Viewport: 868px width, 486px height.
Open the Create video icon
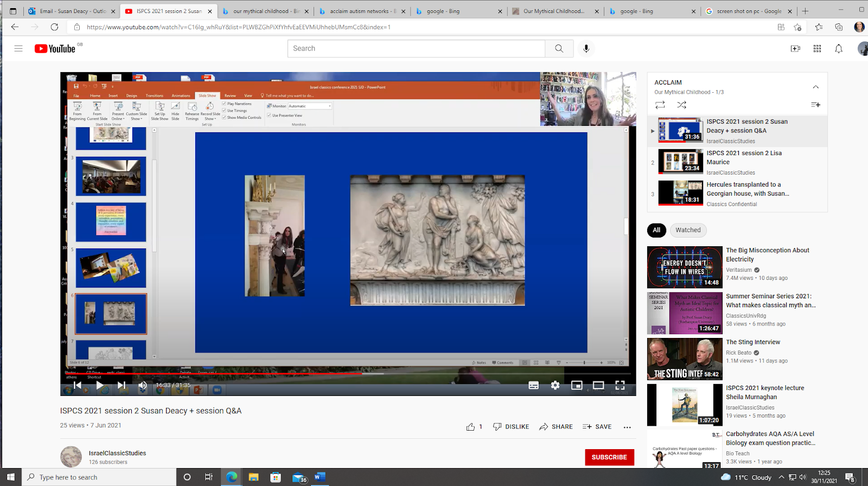pos(795,48)
